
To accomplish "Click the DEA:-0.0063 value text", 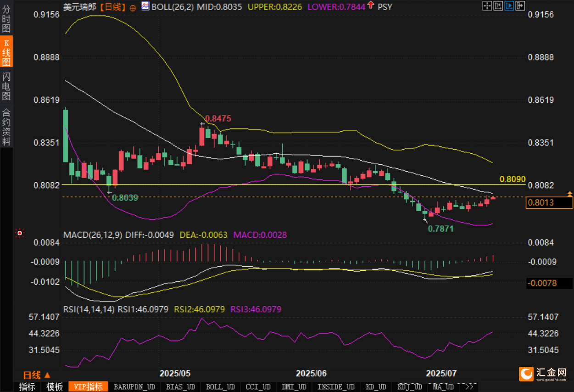I will [x=204, y=235].
